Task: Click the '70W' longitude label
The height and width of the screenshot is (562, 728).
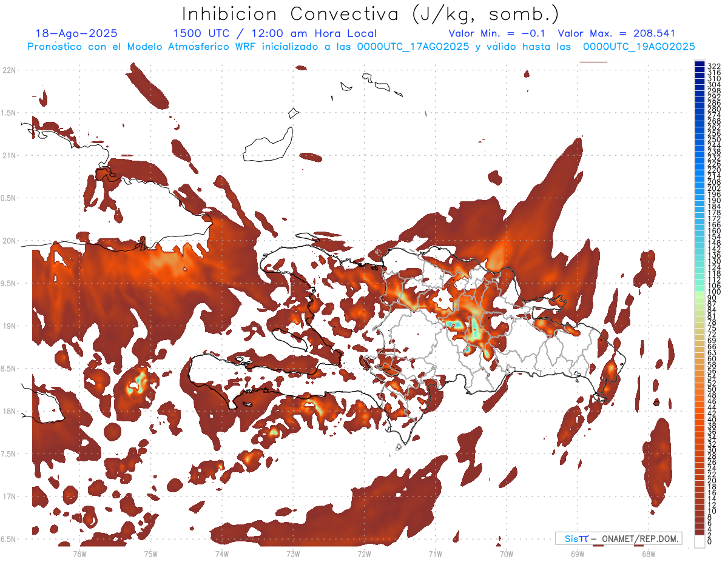Action: click(x=506, y=554)
